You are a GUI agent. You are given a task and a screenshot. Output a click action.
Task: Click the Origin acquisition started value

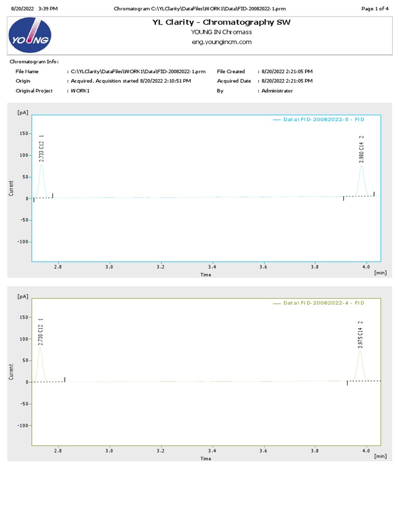pyautogui.click(x=130, y=81)
